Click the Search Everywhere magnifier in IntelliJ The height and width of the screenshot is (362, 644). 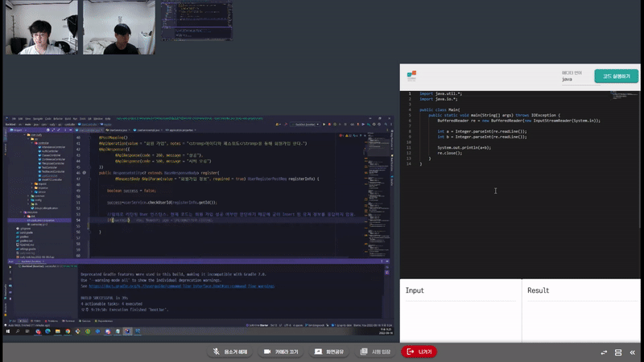pyautogui.click(x=386, y=125)
